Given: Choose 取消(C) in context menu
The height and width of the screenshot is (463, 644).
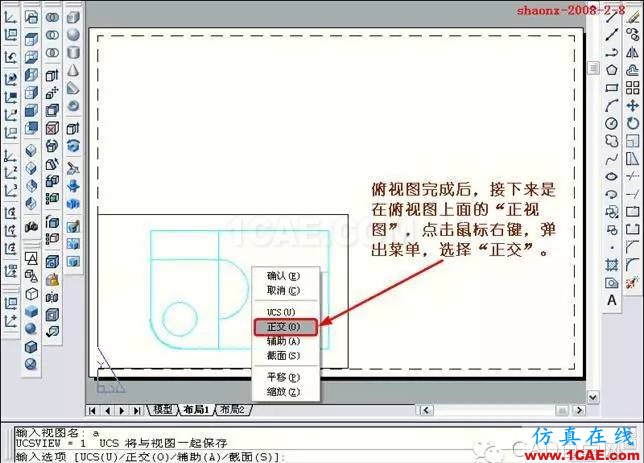Looking at the screenshot, I should [284, 290].
